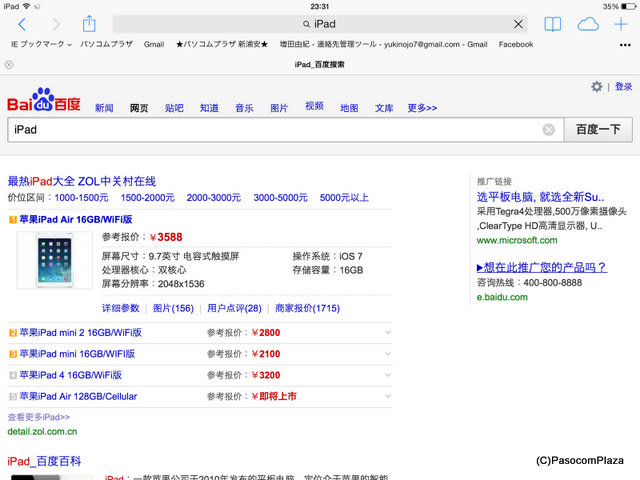The image size is (640, 480).
Task: Open ★パソコムプラザ 新浦安★ bookmark
Action: click(x=222, y=44)
